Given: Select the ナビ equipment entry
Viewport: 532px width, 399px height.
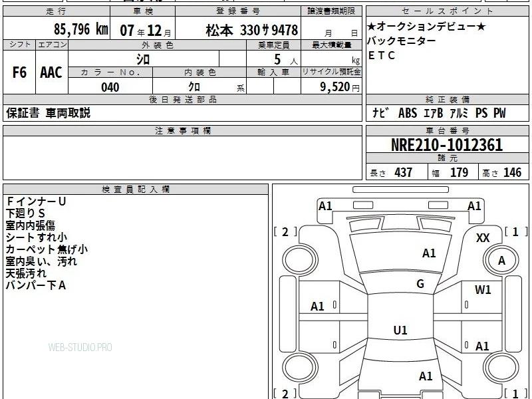Looking at the screenshot, I should click(x=380, y=113).
